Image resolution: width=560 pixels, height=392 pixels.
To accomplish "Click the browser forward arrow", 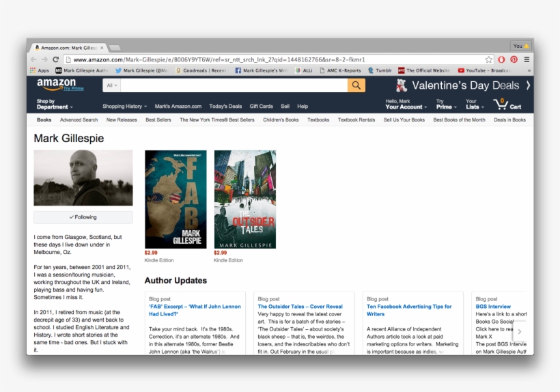I will coord(44,59).
